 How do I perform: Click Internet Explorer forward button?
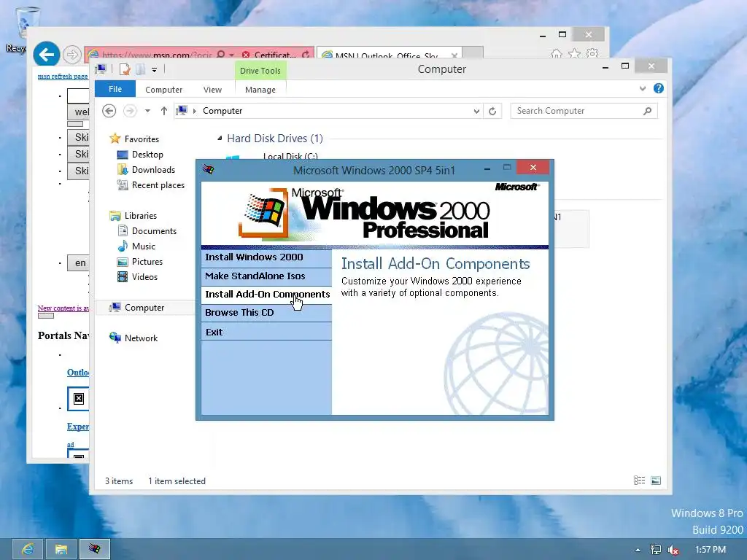72,55
